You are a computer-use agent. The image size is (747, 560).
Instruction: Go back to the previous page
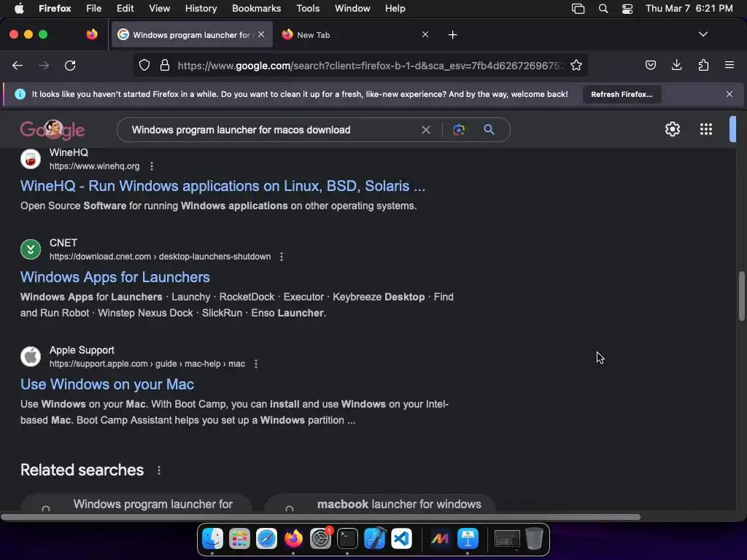click(18, 65)
